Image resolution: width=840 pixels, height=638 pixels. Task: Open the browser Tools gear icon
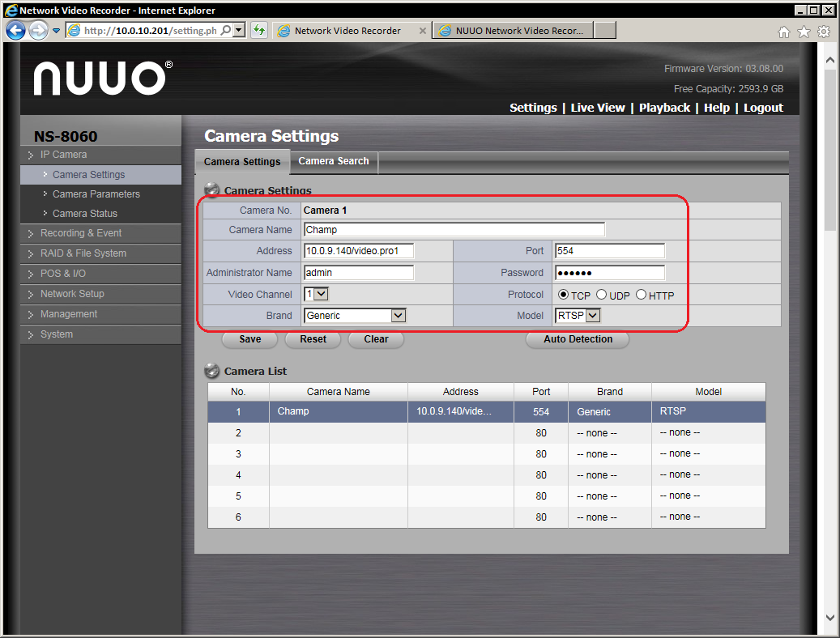coord(824,32)
